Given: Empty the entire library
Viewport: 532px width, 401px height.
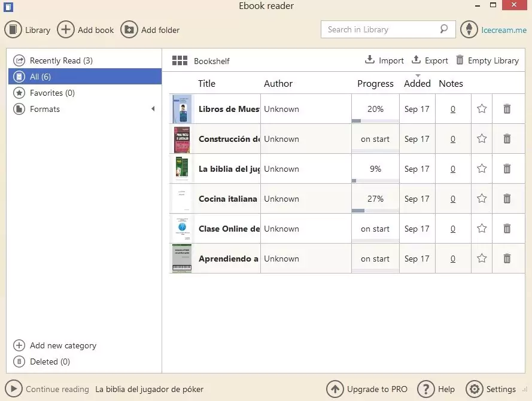Looking at the screenshot, I should pos(487,60).
